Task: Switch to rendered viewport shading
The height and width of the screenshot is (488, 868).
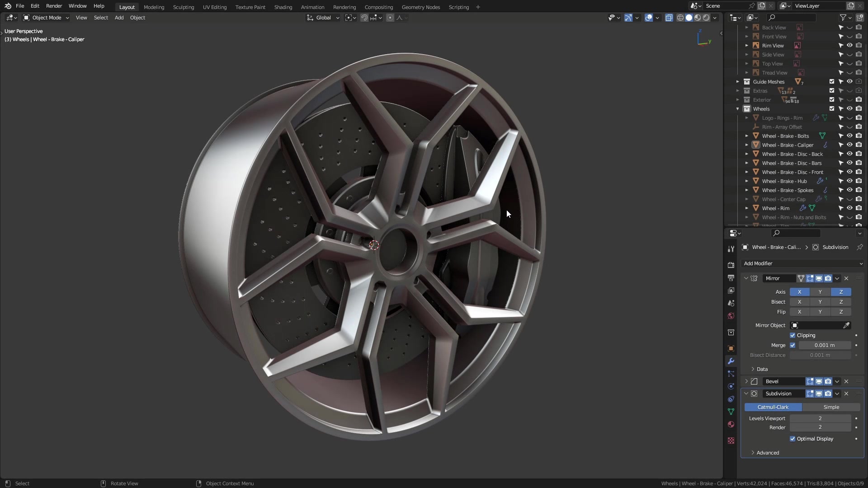Action: [x=707, y=18]
